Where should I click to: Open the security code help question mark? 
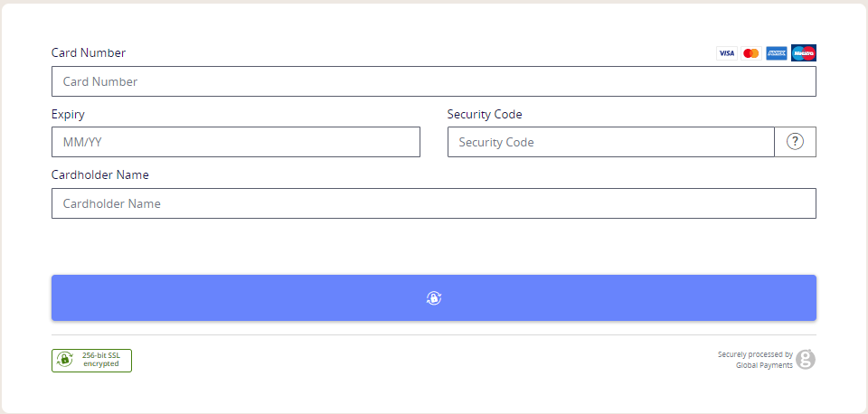(796, 142)
